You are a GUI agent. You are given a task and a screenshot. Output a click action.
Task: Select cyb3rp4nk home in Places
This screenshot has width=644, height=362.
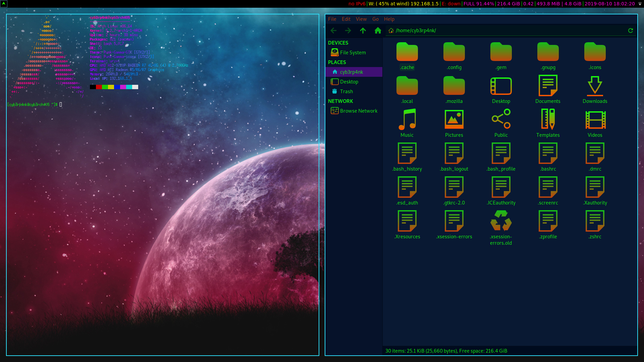click(x=354, y=72)
